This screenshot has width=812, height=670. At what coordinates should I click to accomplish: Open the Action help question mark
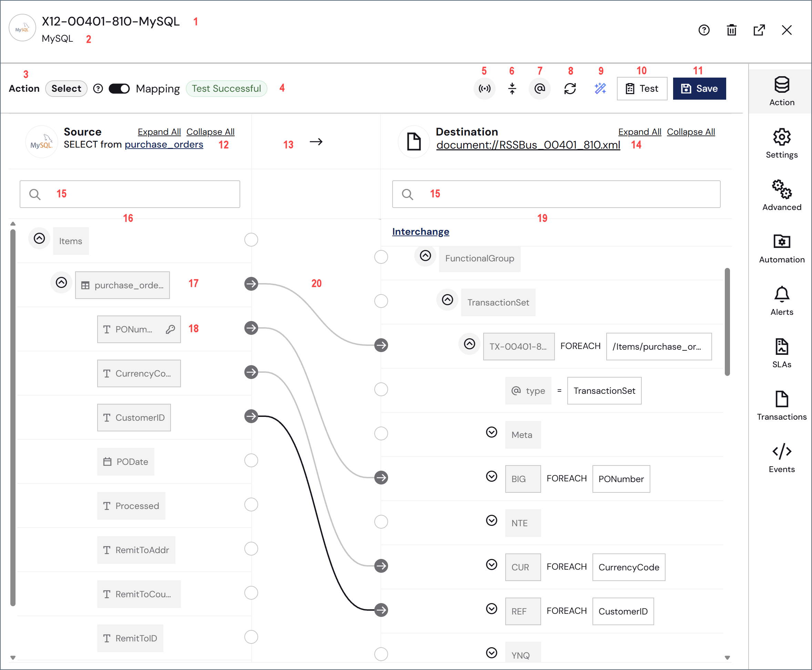click(x=98, y=88)
